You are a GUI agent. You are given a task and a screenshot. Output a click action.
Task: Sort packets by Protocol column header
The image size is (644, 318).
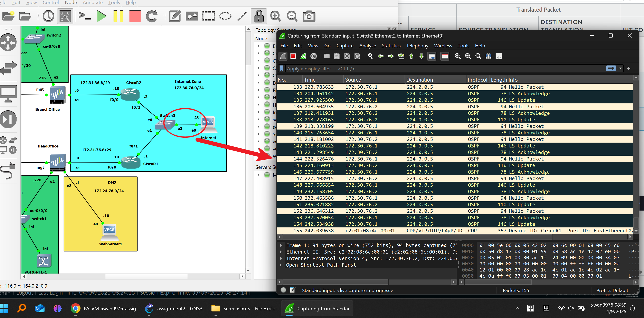pos(477,80)
